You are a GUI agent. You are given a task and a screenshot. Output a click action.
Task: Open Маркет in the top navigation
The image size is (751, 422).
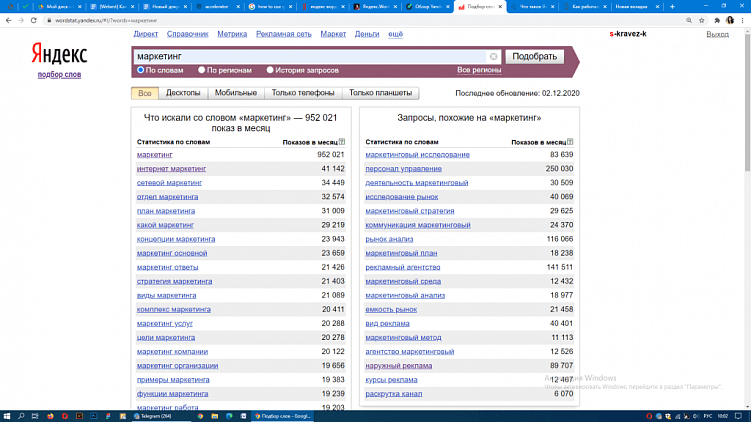(333, 34)
